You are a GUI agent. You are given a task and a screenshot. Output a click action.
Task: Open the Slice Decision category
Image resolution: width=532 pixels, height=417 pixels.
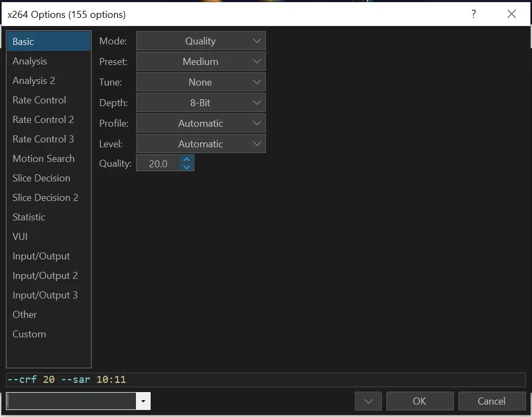click(49, 178)
